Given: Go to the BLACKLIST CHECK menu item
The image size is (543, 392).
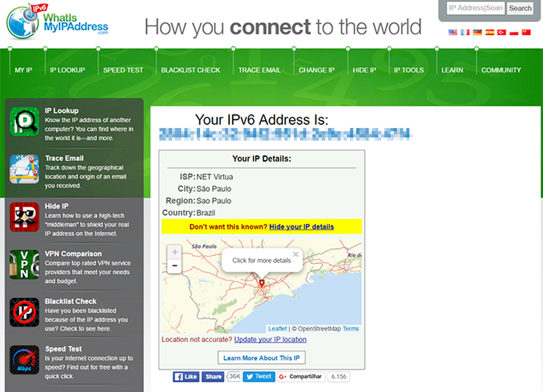Looking at the screenshot, I should coord(190,70).
